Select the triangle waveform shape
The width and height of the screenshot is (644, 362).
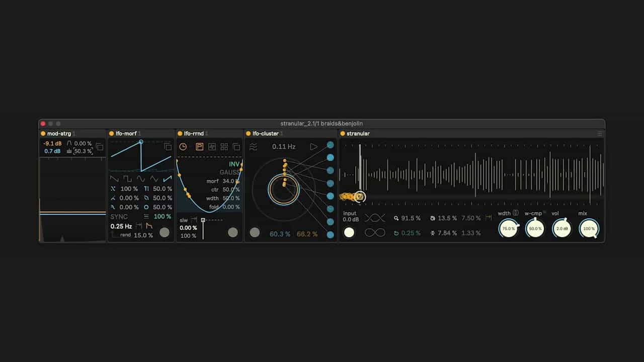coord(154,178)
